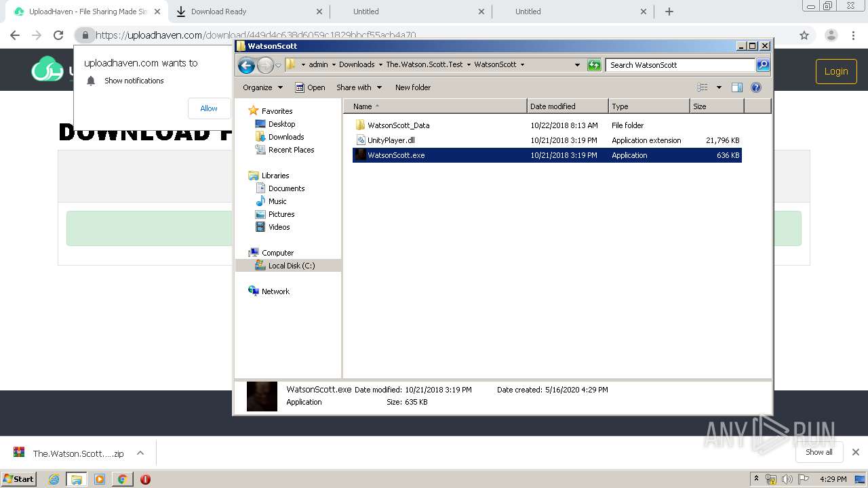Sort by Date modified column header
Image resolution: width=868 pixels, height=488 pixels.
pyautogui.click(x=567, y=106)
